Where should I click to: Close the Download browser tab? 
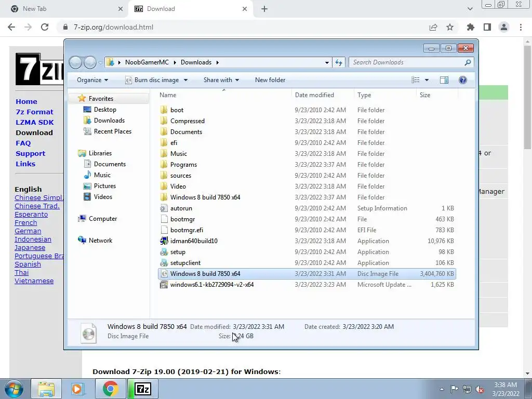point(245,9)
